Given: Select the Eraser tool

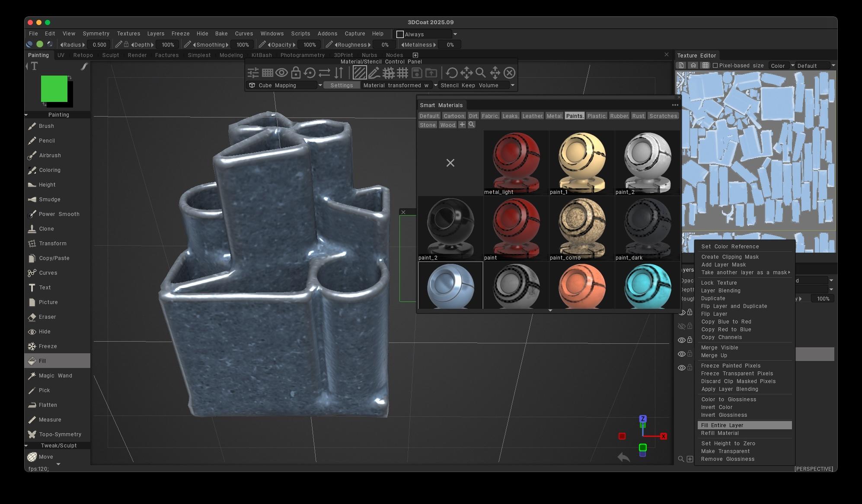Looking at the screenshot, I should (x=47, y=317).
